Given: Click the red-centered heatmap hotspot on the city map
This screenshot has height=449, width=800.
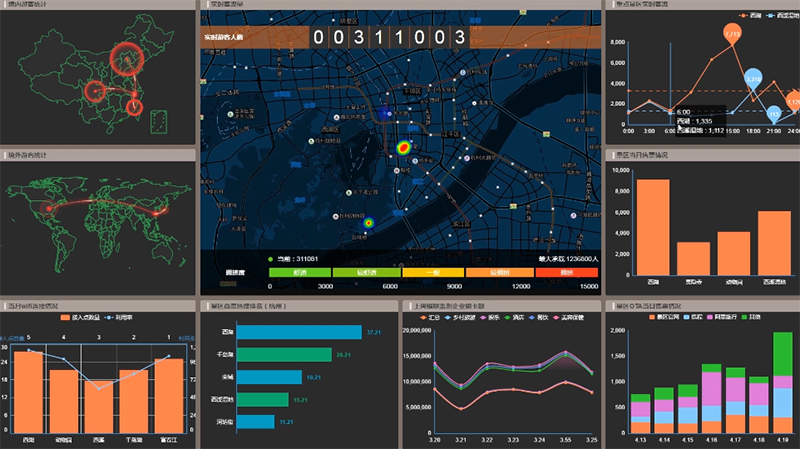Looking at the screenshot, I should 404,148.
